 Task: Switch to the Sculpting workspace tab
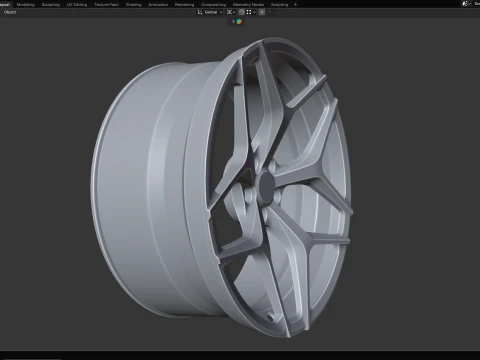[x=51, y=5]
